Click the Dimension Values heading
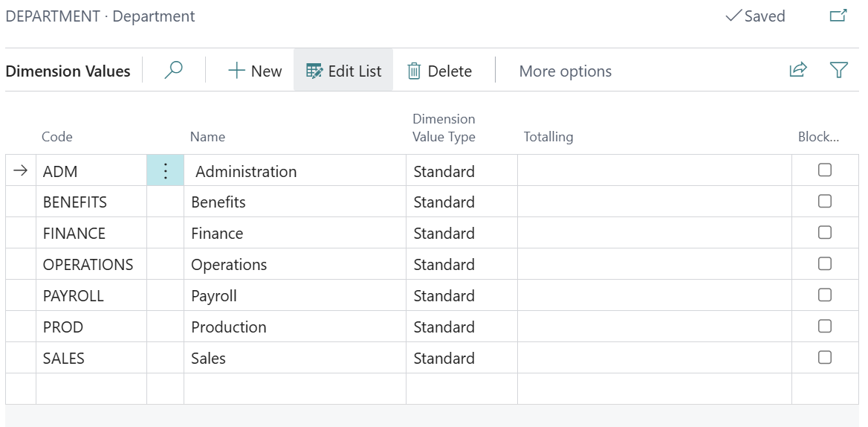This screenshot has height=427, width=868. click(x=68, y=71)
